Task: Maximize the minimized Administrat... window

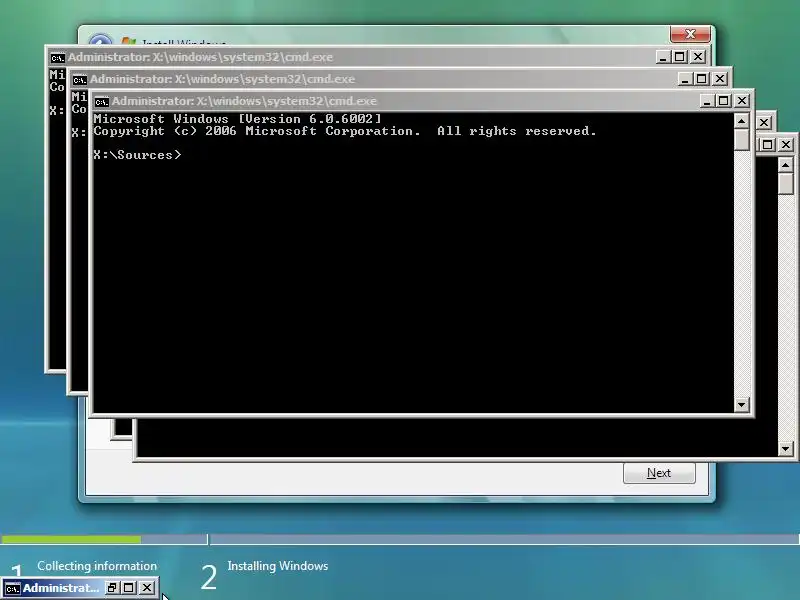Action: 129,588
